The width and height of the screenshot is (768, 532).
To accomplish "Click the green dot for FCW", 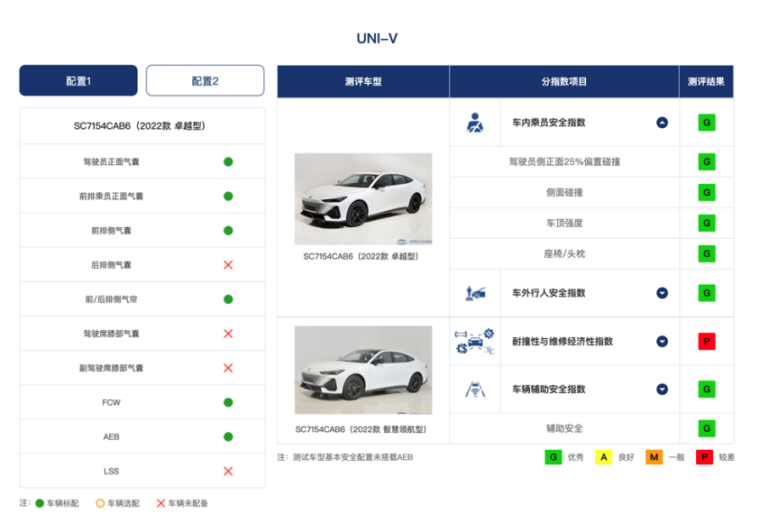I will pos(228,402).
